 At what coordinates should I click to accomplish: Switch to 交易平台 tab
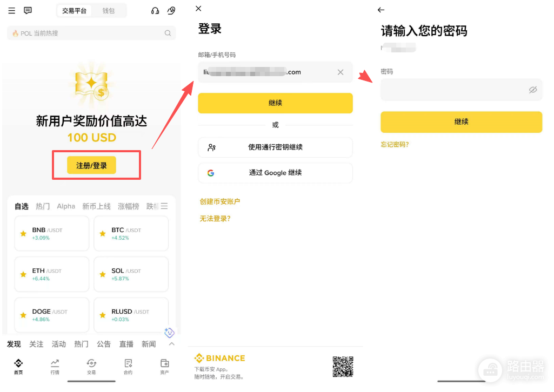click(74, 11)
